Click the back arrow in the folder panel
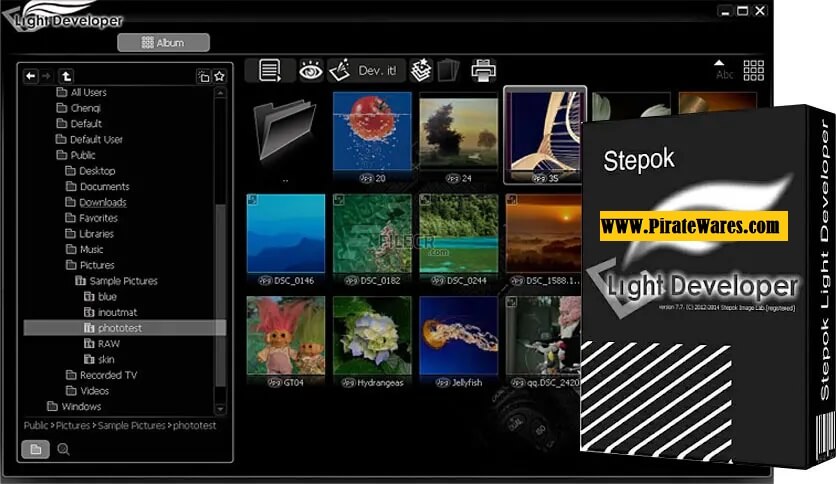 pyautogui.click(x=31, y=76)
